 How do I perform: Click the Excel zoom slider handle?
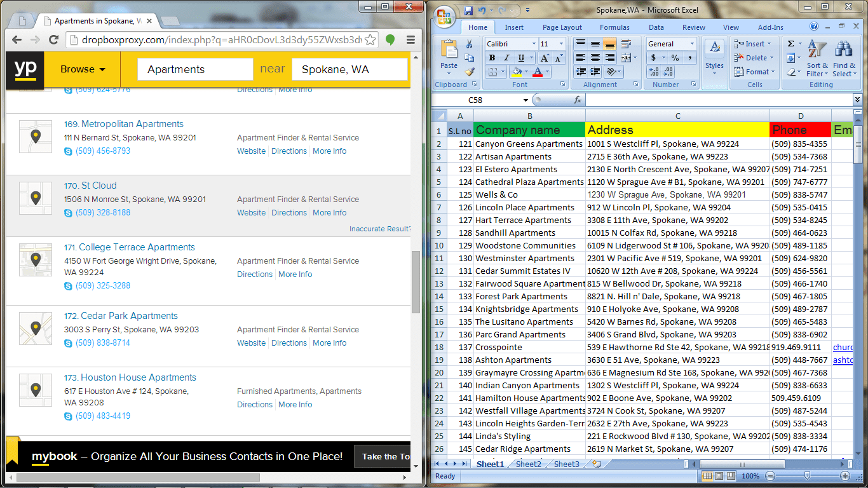(807, 476)
